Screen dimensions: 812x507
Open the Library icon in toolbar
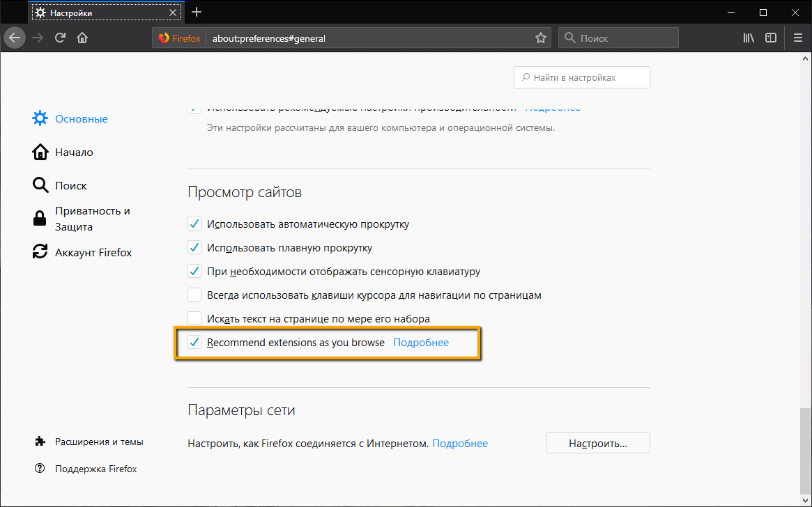749,38
